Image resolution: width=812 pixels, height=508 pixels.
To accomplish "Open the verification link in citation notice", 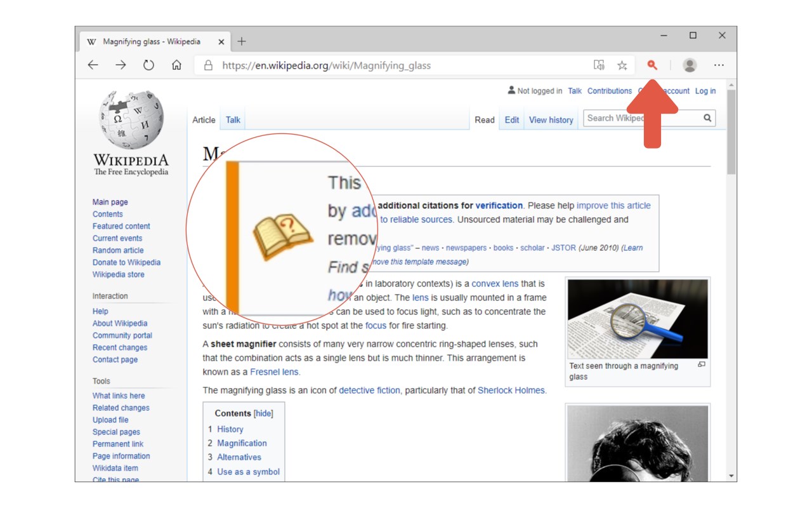I will [499, 206].
